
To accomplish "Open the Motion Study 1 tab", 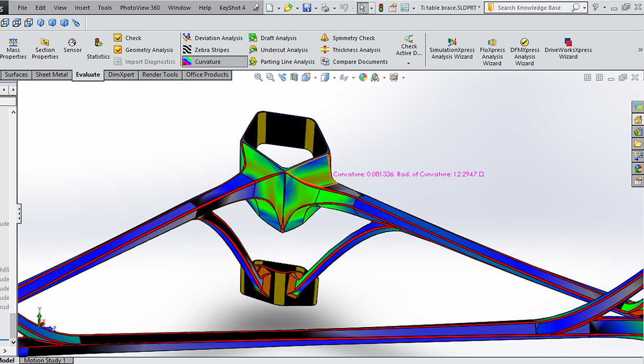I will point(45,360).
